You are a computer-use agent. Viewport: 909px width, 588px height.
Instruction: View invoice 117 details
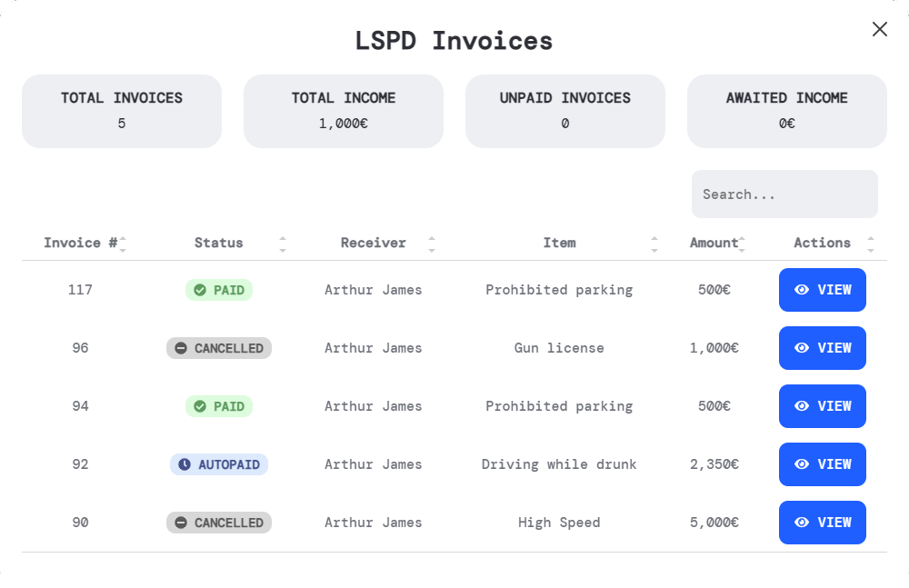822,290
